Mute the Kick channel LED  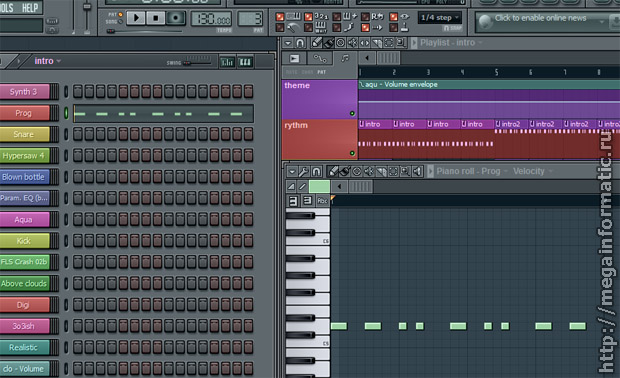tap(66, 240)
